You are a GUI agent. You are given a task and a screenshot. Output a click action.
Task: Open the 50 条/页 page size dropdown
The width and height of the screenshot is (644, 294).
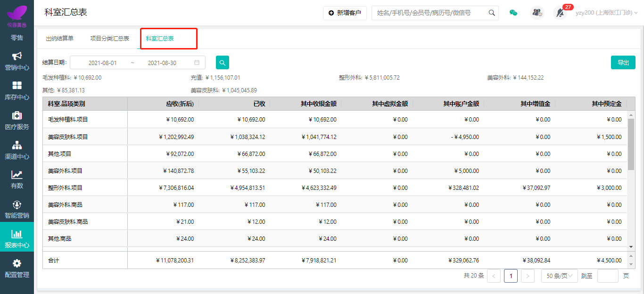click(560, 276)
